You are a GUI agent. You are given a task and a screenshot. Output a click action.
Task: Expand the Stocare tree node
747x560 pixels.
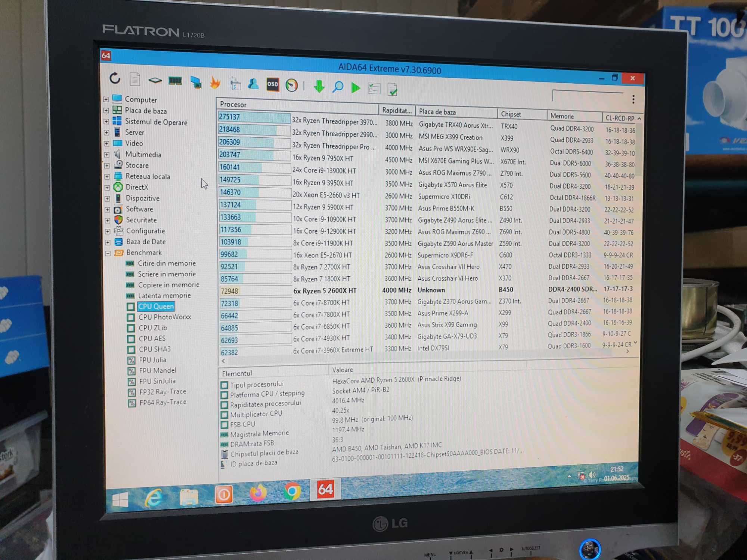pos(106,165)
